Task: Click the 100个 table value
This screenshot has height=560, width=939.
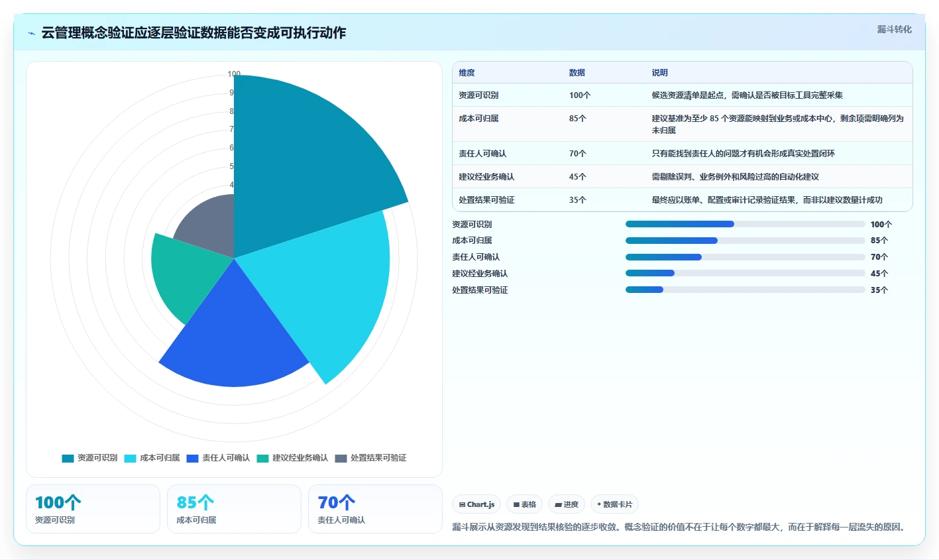Action: coord(580,95)
